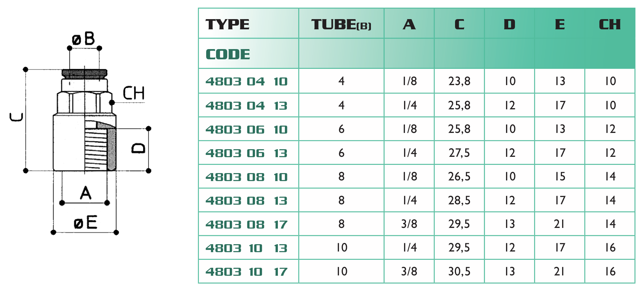Viewport: 644px width, 292px height.
Task: Click the øB label on the drawing
Action: pos(83,39)
